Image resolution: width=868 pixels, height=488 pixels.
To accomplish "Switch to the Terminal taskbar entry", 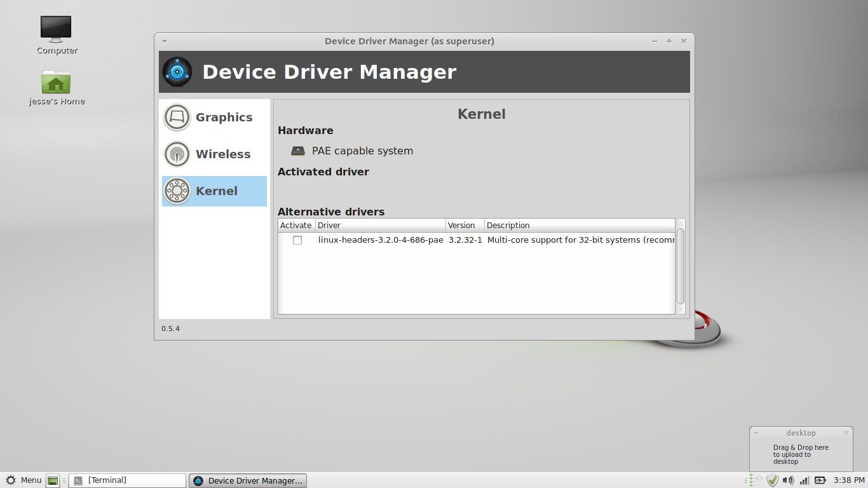I will point(127,480).
